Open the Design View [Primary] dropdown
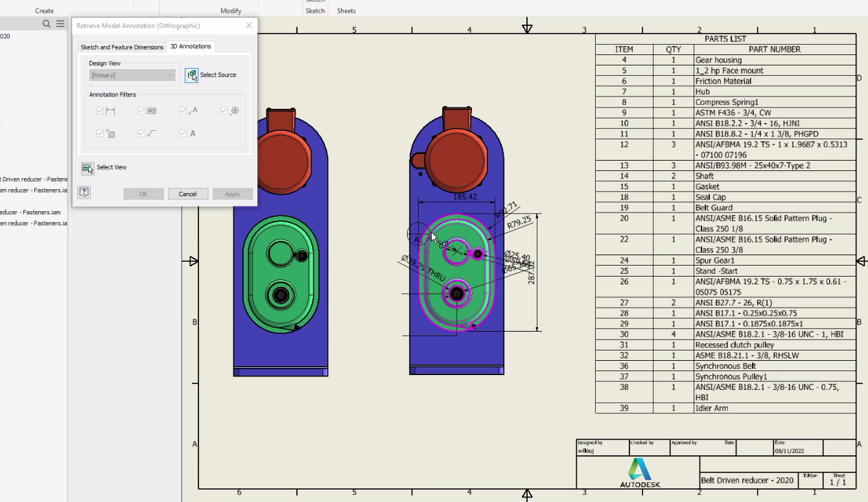The height and width of the screenshot is (502, 868). pos(132,76)
